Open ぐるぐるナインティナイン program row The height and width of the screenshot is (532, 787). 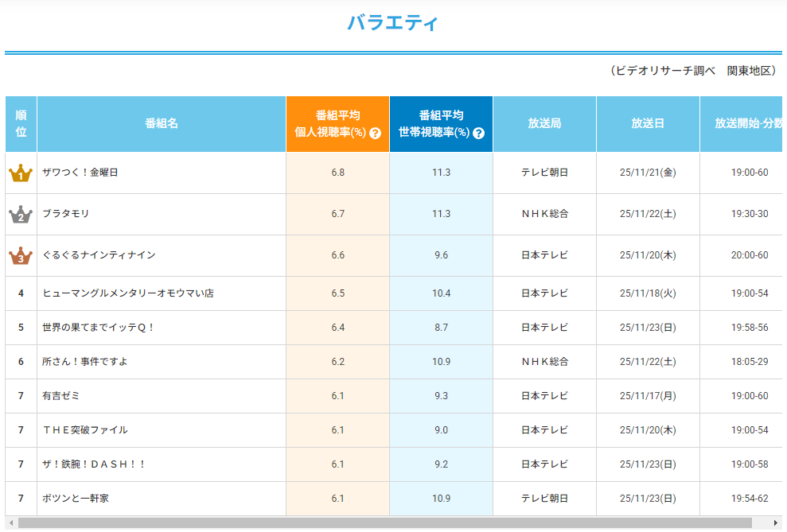coord(99,255)
